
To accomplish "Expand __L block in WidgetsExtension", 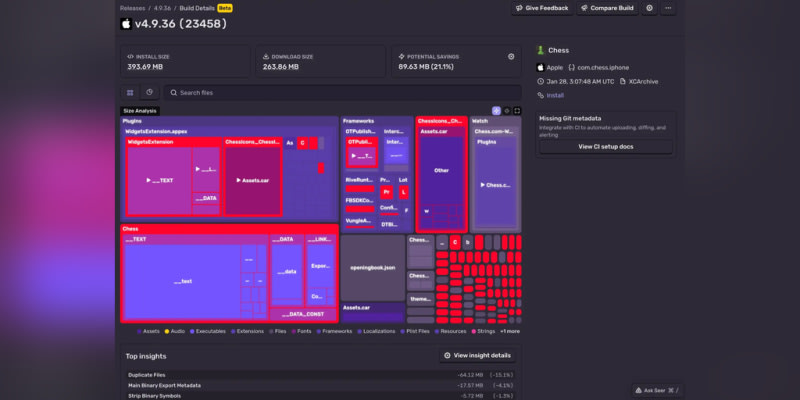I will (206, 170).
